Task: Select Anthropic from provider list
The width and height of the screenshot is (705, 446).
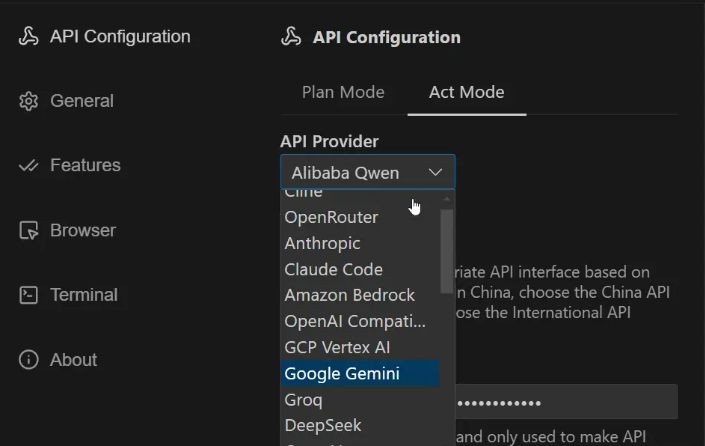Action: tap(360, 243)
